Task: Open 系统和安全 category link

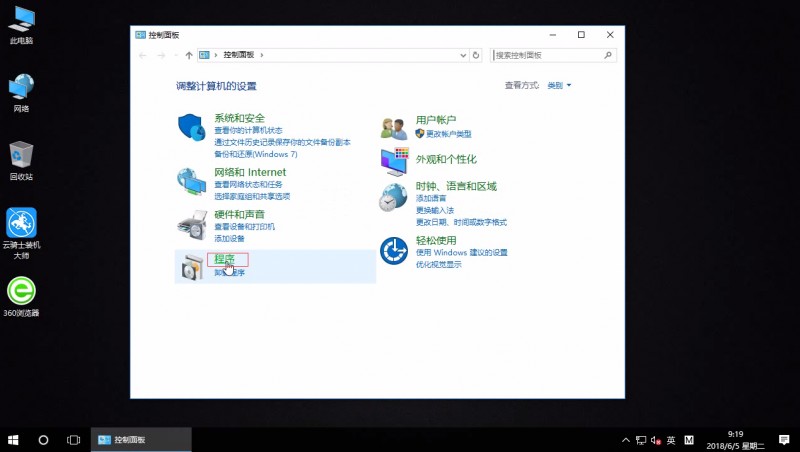Action: [x=239, y=118]
